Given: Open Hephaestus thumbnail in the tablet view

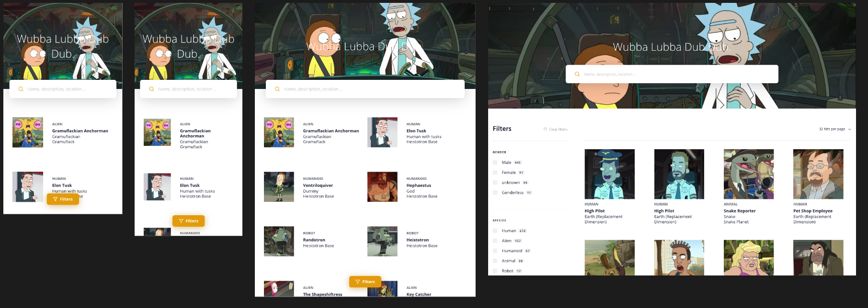Looking at the screenshot, I should coord(382,187).
